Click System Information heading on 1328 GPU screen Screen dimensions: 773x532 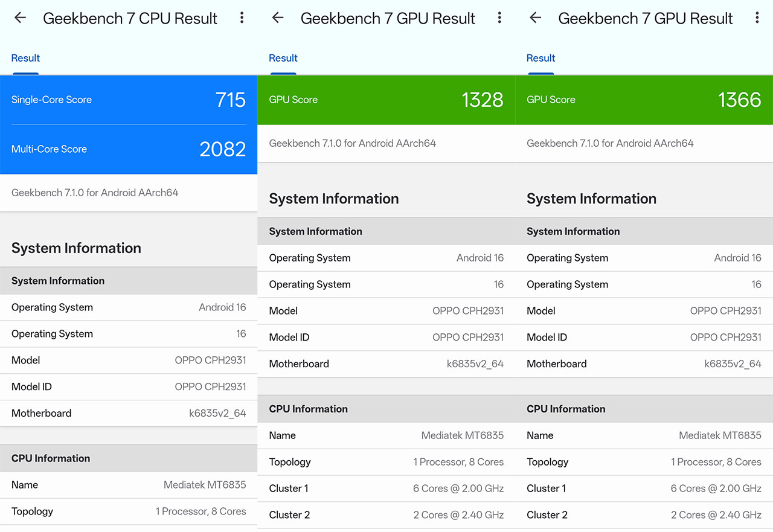[x=334, y=199]
